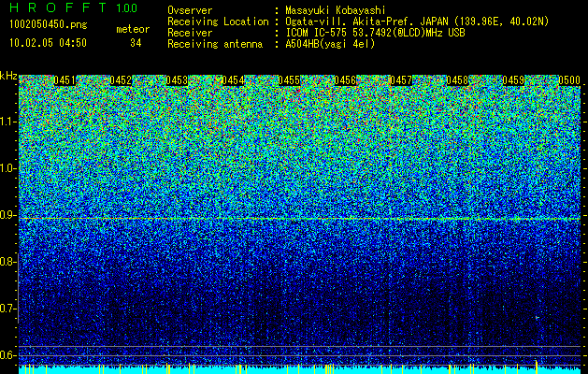
Task: Click the 0456 time marker
Action: 345,80
